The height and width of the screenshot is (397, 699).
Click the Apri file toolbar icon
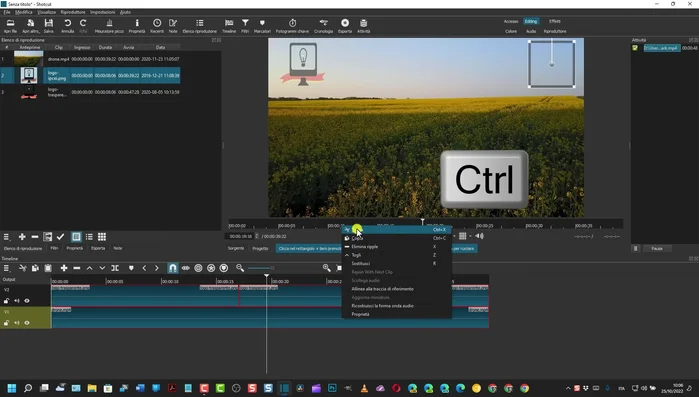[x=10, y=26]
